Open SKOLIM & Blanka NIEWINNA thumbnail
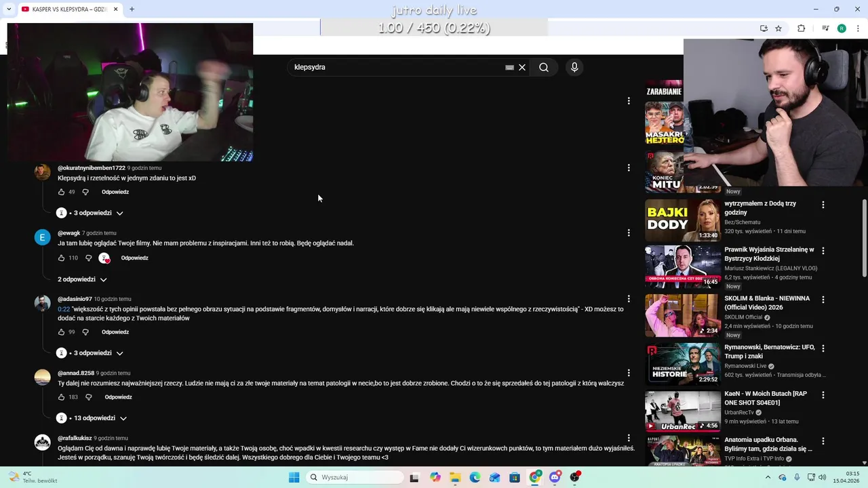The image size is (868, 488). click(683, 315)
